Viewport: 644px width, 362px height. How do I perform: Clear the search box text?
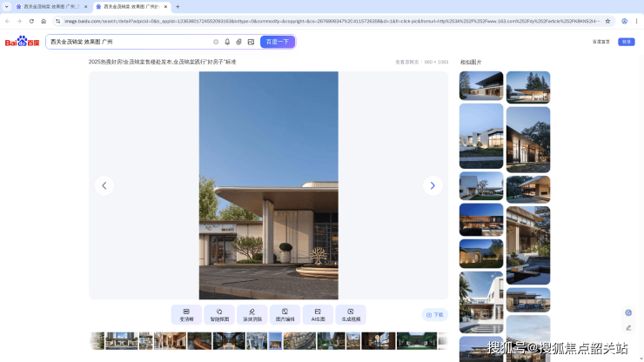(216, 42)
